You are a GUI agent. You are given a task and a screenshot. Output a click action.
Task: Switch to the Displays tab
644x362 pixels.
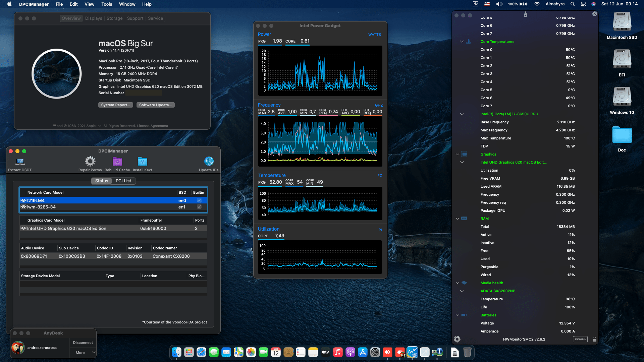94,18
